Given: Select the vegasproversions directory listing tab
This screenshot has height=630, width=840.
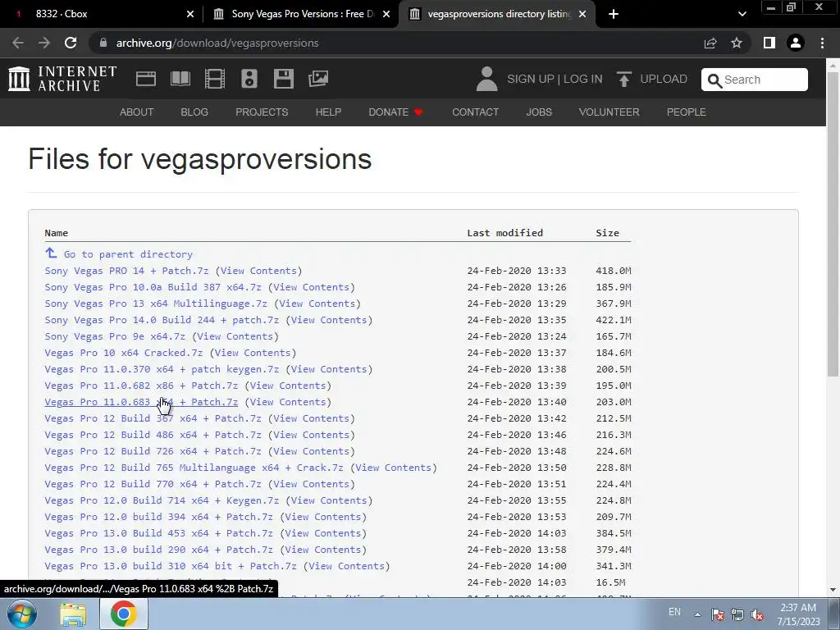Looking at the screenshot, I should click(x=495, y=14).
